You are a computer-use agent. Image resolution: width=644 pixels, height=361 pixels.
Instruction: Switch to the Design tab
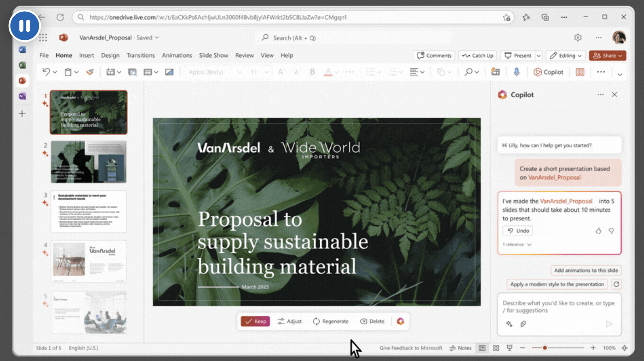(110, 55)
